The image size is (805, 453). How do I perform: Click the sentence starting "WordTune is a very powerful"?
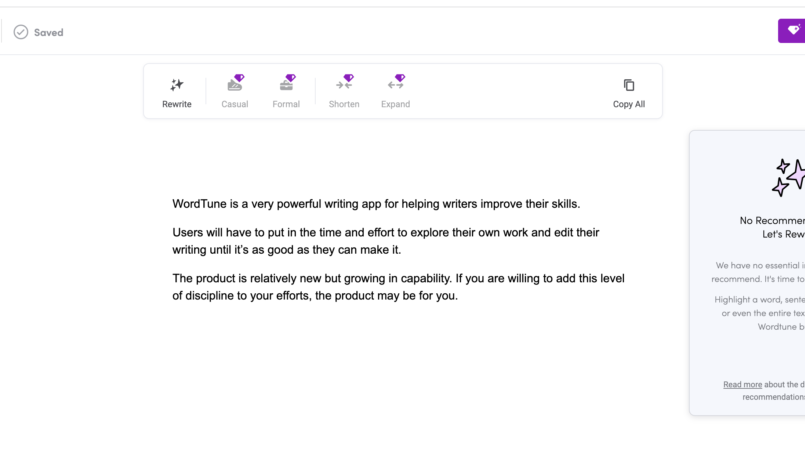tap(376, 204)
